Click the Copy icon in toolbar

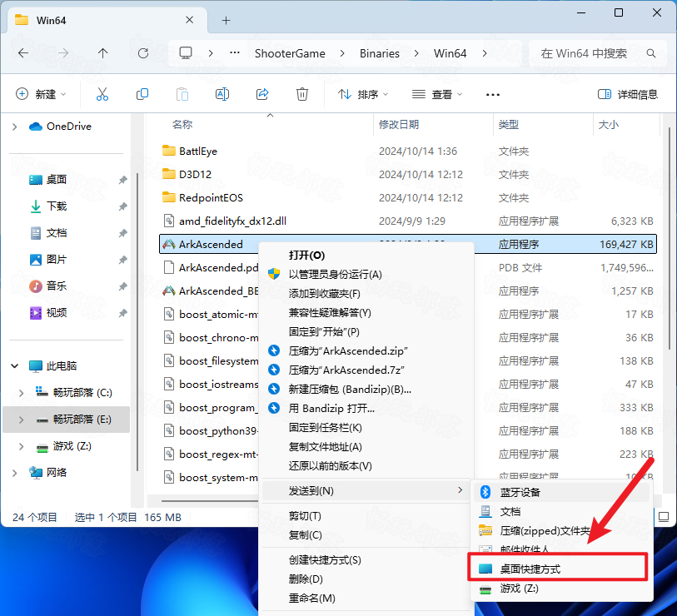142,94
